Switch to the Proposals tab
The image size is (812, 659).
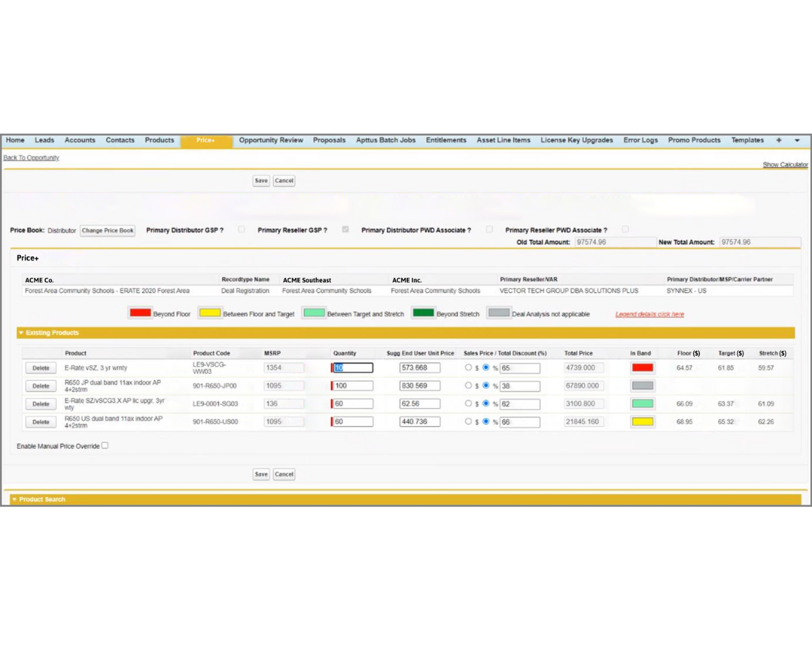(x=329, y=140)
